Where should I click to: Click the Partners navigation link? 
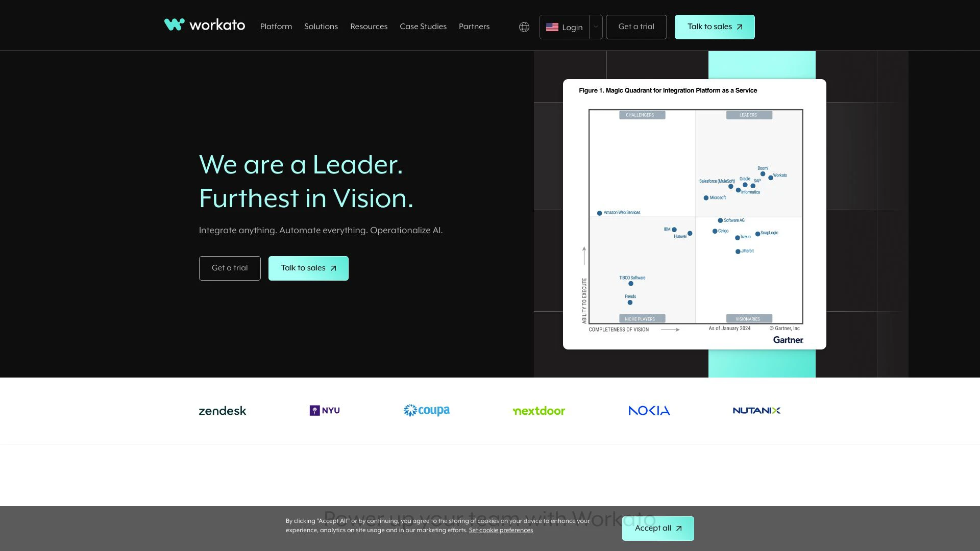(474, 26)
